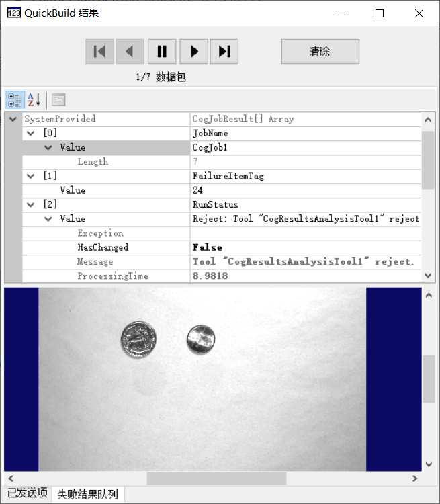Select the HasChanged property row

tap(222, 247)
